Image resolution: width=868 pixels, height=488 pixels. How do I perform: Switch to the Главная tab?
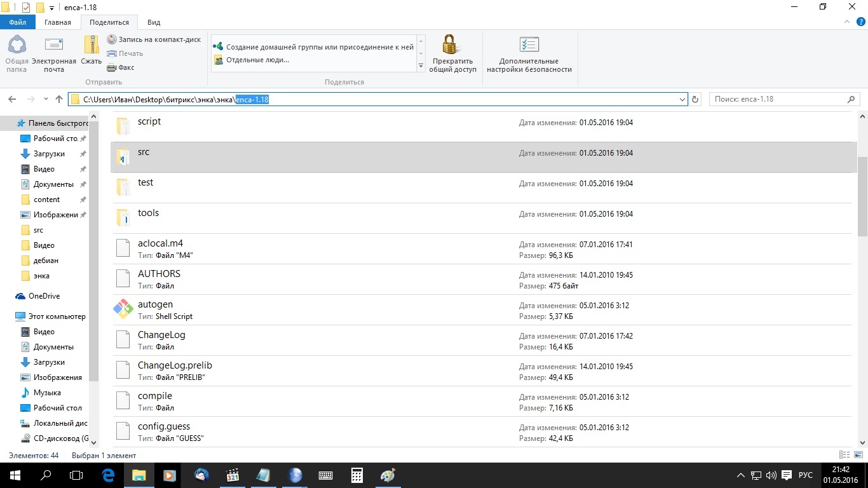click(x=58, y=22)
